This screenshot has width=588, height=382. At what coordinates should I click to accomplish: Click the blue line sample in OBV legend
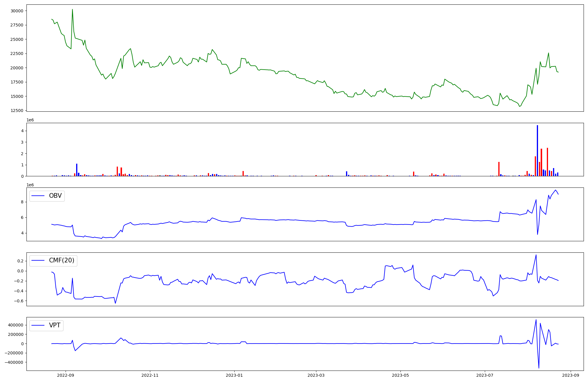click(x=38, y=196)
